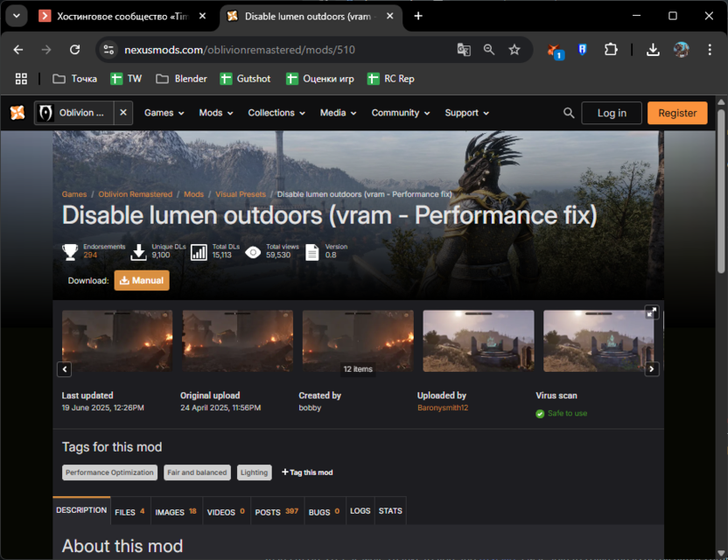Viewport: 728px width, 560px height.
Task: Bookmark this page with the star icon
Action: [x=514, y=50]
